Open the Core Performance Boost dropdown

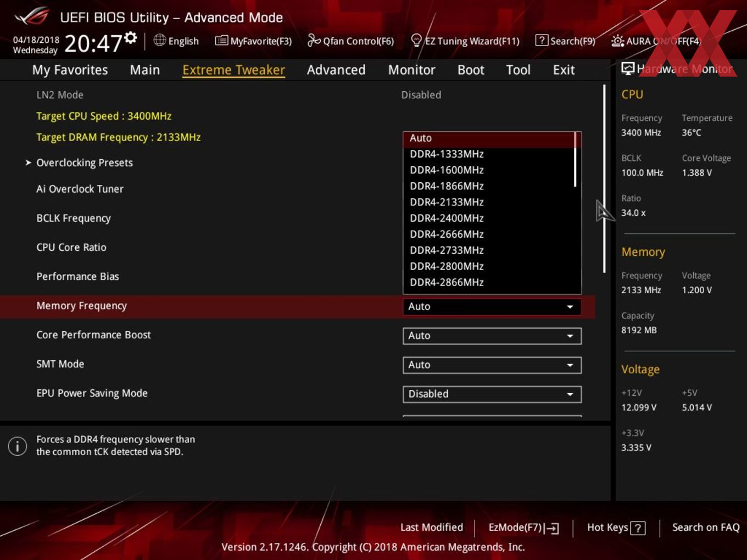(x=492, y=335)
